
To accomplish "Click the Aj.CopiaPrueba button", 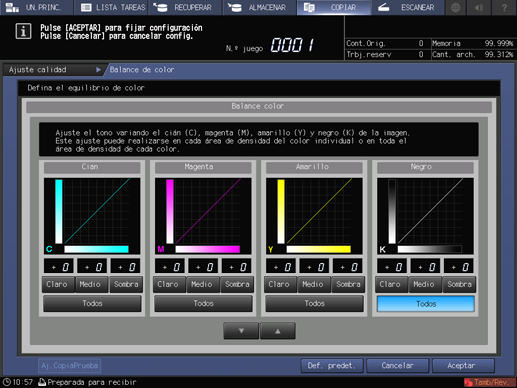I will tap(70, 366).
